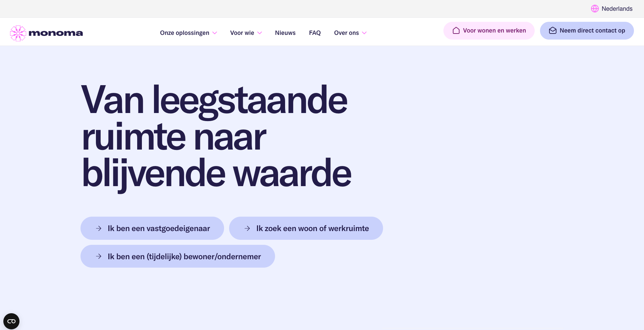644x330 pixels.
Task: Click the globe language icon
Action: (595, 9)
